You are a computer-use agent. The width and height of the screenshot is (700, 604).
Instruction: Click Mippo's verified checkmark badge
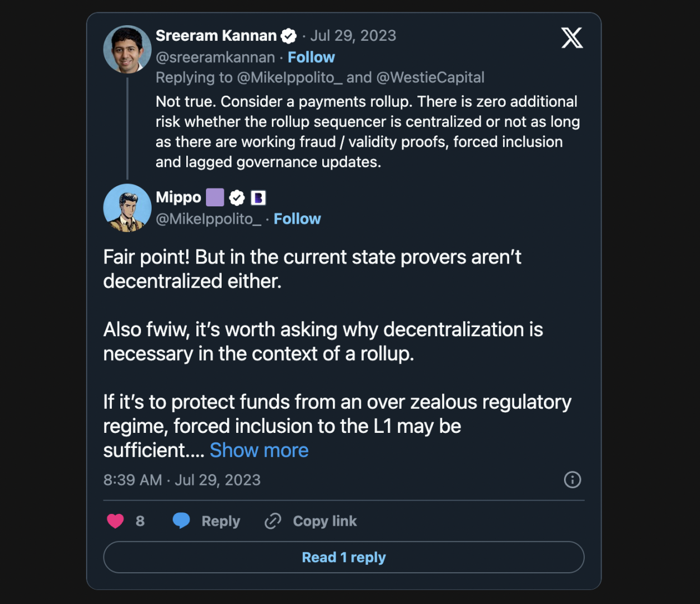(237, 197)
